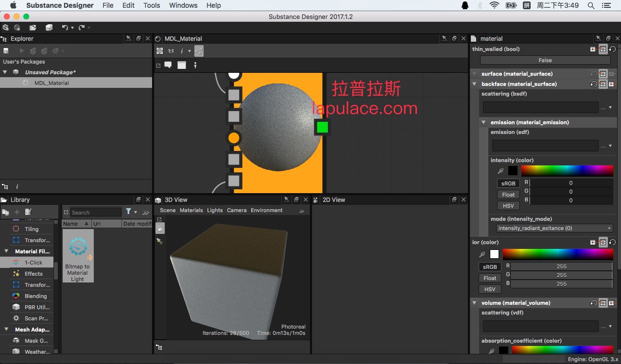The width and height of the screenshot is (621, 364).
Task: Click eyedropper beside ior color swatch
Action: click(x=482, y=254)
